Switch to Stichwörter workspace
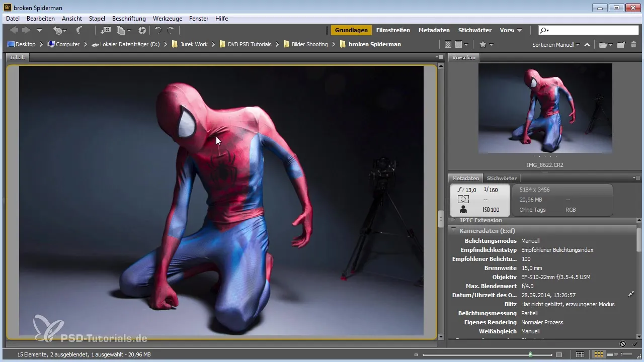 click(x=475, y=30)
